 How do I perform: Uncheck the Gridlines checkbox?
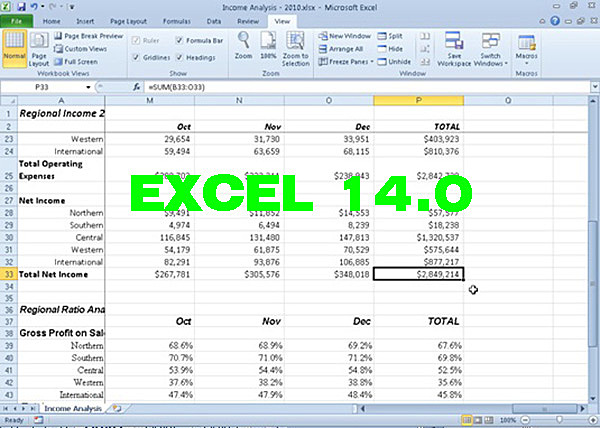135,57
